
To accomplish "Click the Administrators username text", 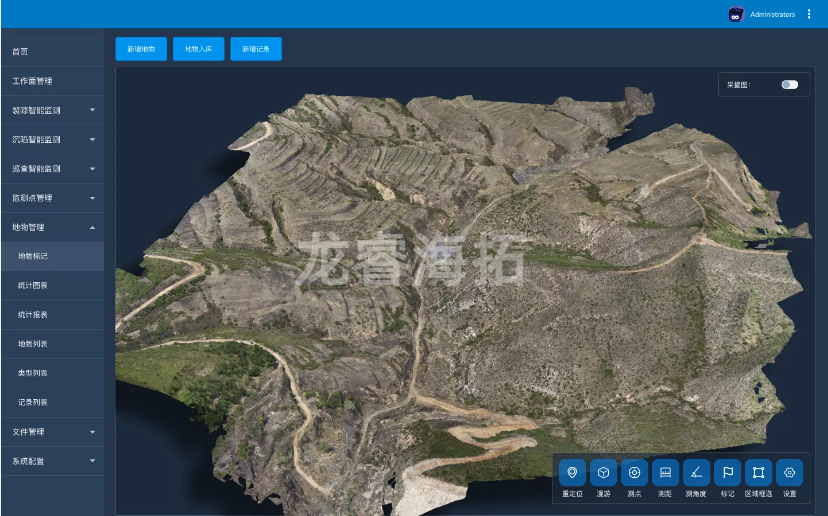I will coord(773,14).
